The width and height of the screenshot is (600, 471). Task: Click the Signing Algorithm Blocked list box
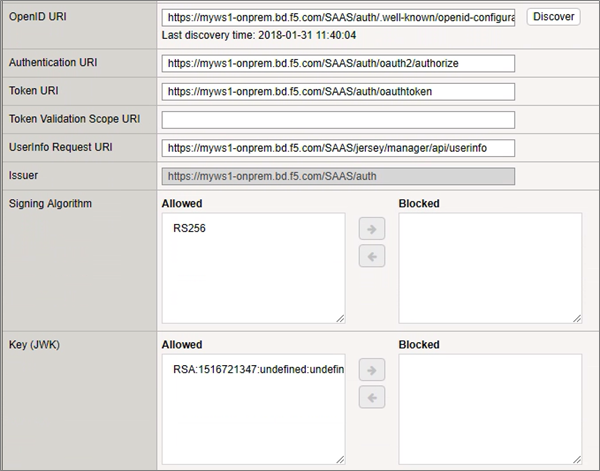click(490, 267)
